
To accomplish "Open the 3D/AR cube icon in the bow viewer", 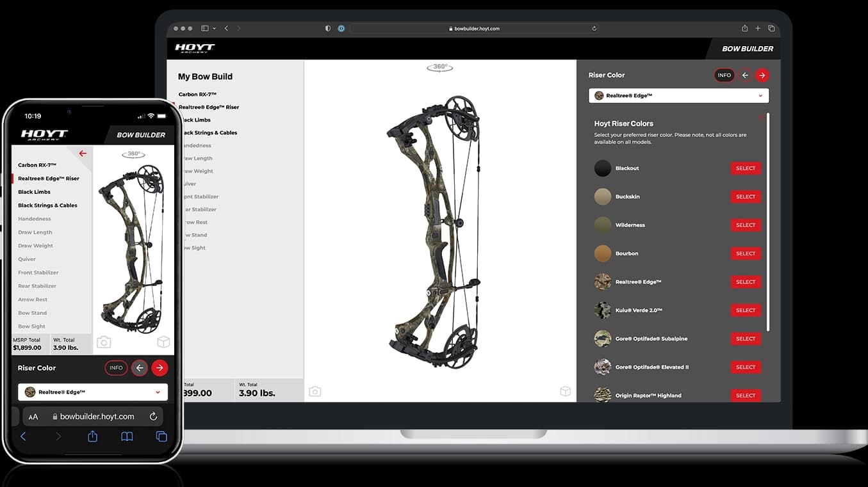I will tap(566, 390).
